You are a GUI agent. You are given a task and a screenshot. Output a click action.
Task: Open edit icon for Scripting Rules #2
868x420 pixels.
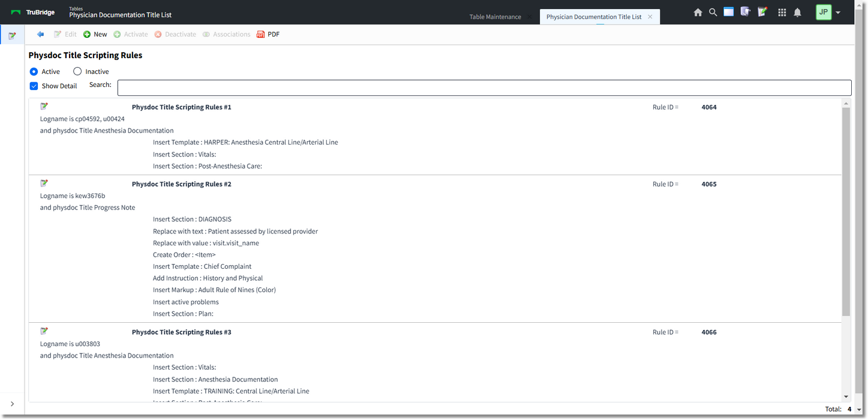[x=44, y=183]
